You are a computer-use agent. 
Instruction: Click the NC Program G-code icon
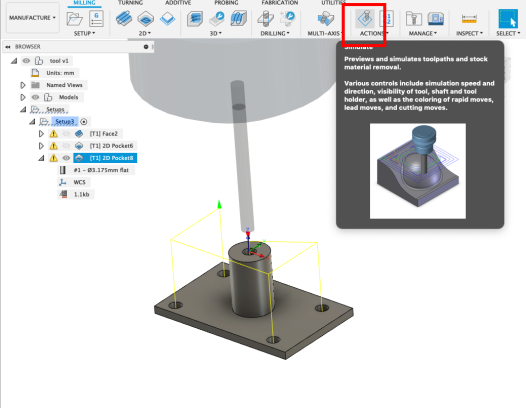pos(96,18)
